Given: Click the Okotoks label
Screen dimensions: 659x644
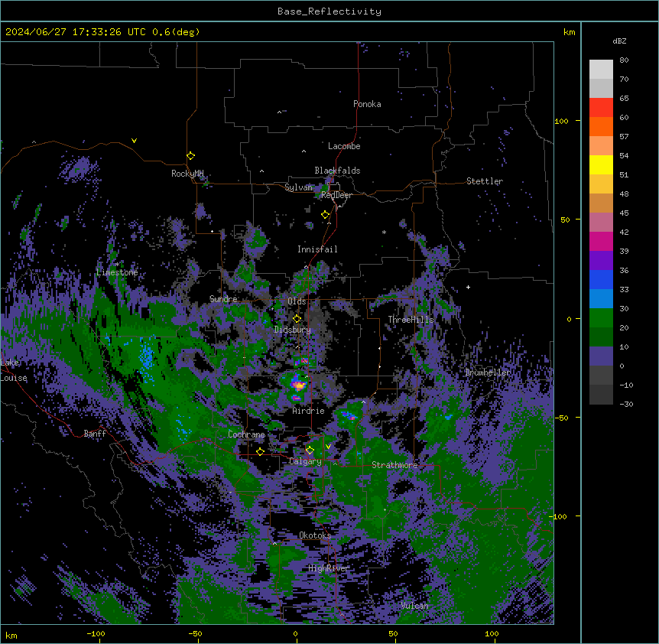Looking at the screenshot, I should [315, 535].
